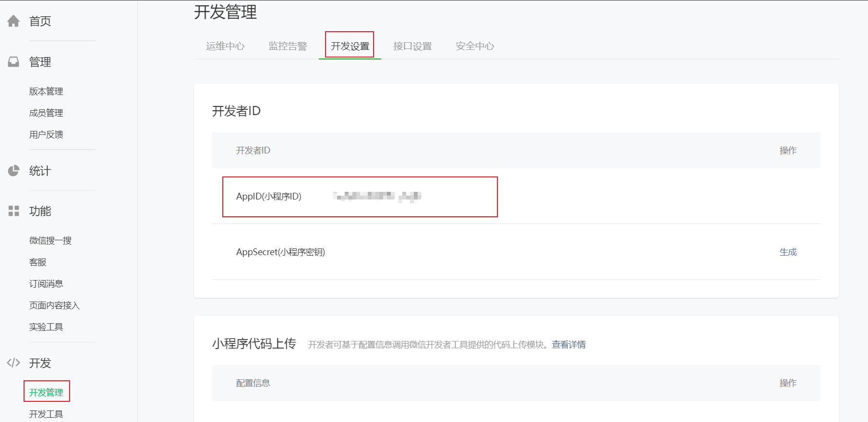Click the 操作 header in the 开发者ID table

(788, 150)
